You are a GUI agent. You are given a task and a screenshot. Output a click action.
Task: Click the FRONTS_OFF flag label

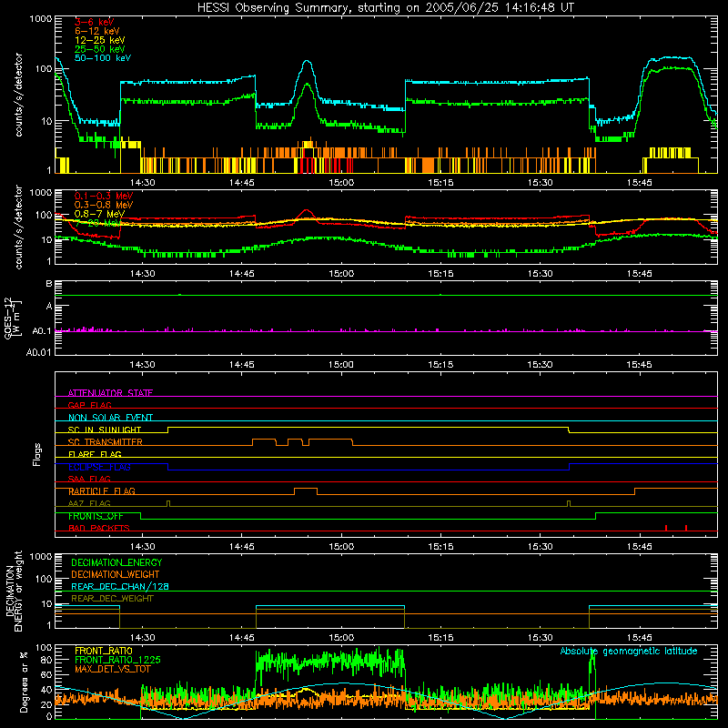tap(96, 516)
